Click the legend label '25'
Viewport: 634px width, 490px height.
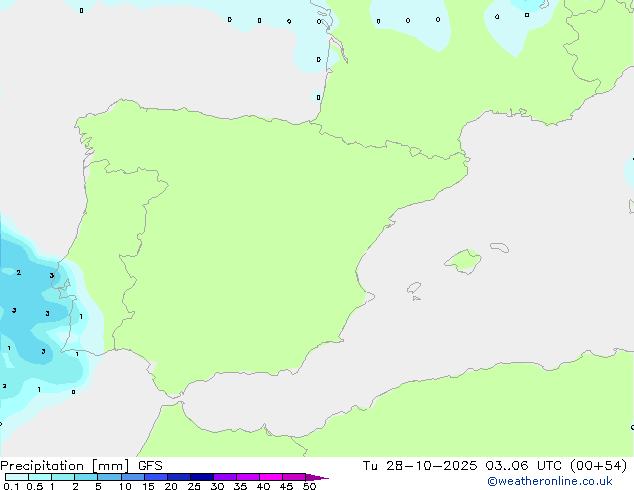tap(194, 486)
